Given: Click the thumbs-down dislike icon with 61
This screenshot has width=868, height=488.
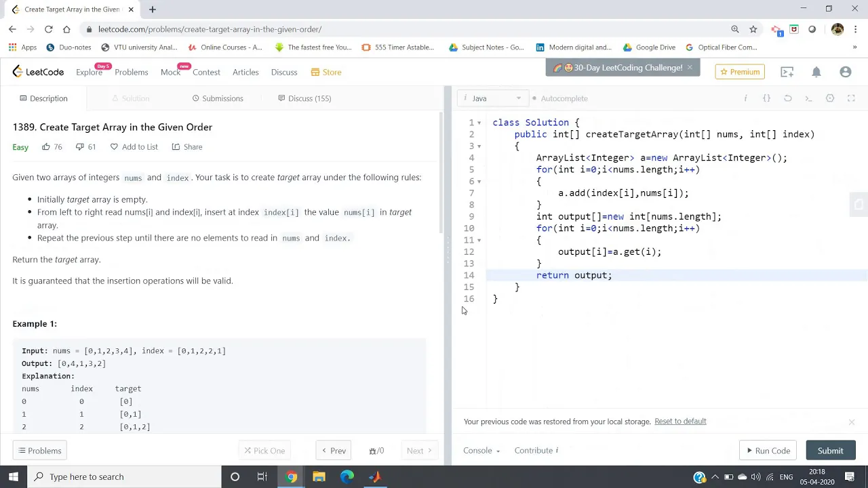Looking at the screenshot, I should click(79, 146).
